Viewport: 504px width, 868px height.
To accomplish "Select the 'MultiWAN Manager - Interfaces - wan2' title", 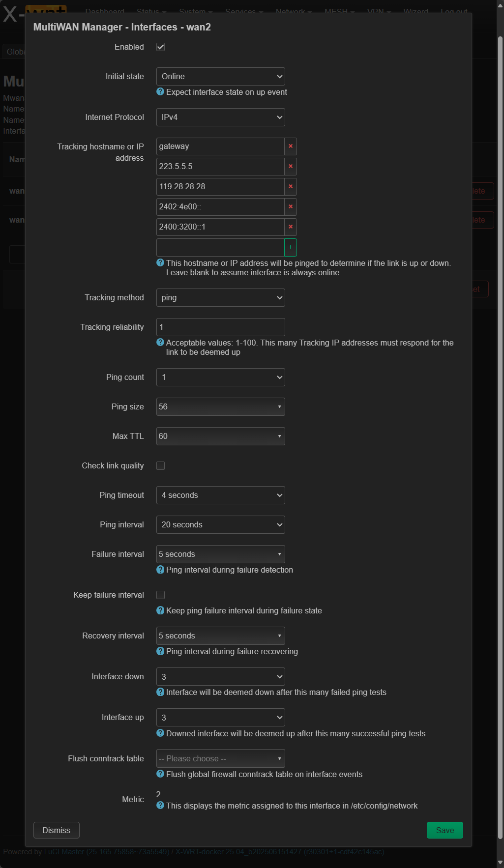I will (x=122, y=27).
